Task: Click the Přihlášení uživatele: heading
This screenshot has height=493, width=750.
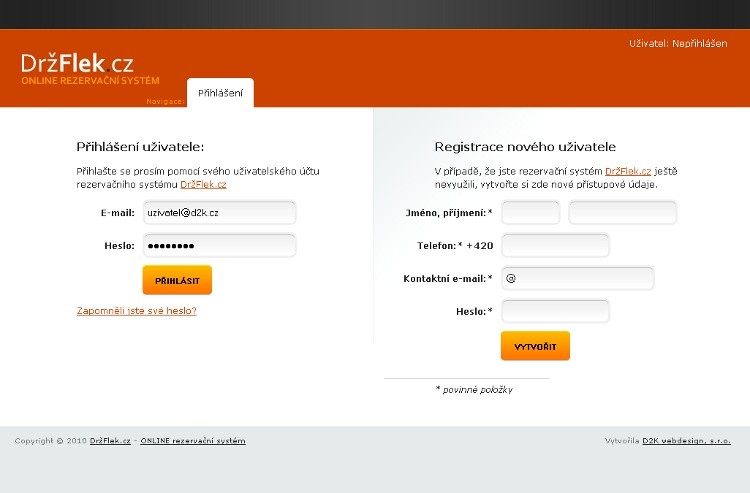Action: 140,147
